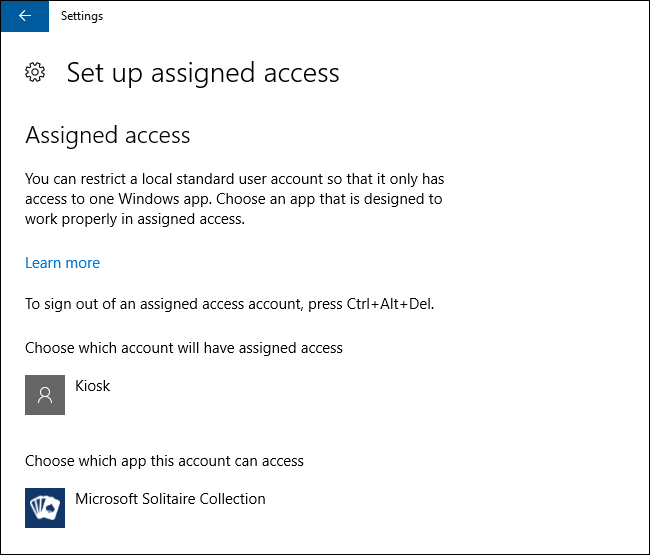Click 'Choose which account will have assigned access'

pyautogui.click(x=184, y=348)
